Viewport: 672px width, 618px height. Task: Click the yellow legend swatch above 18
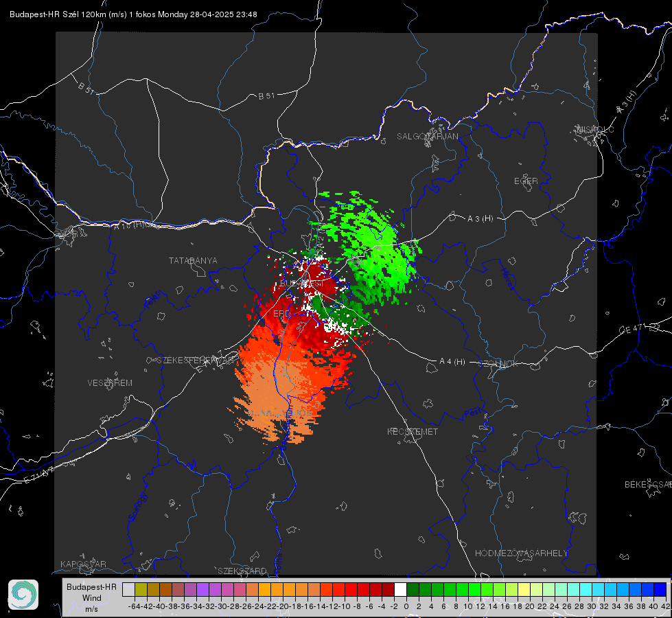pos(524,589)
